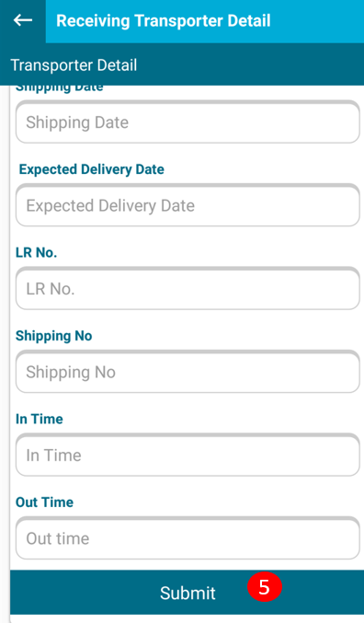Click the white strip beneath Submit button

[x=187, y=618]
